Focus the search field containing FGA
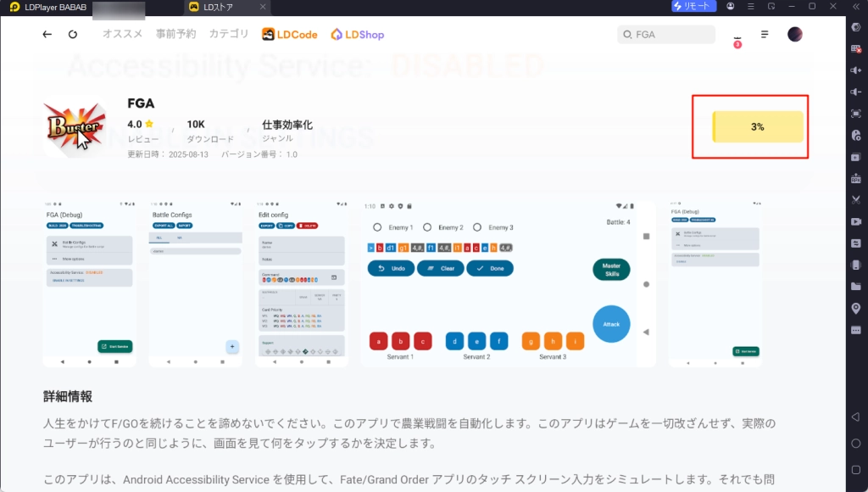This screenshot has height=492, width=868. tap(666, 34)
